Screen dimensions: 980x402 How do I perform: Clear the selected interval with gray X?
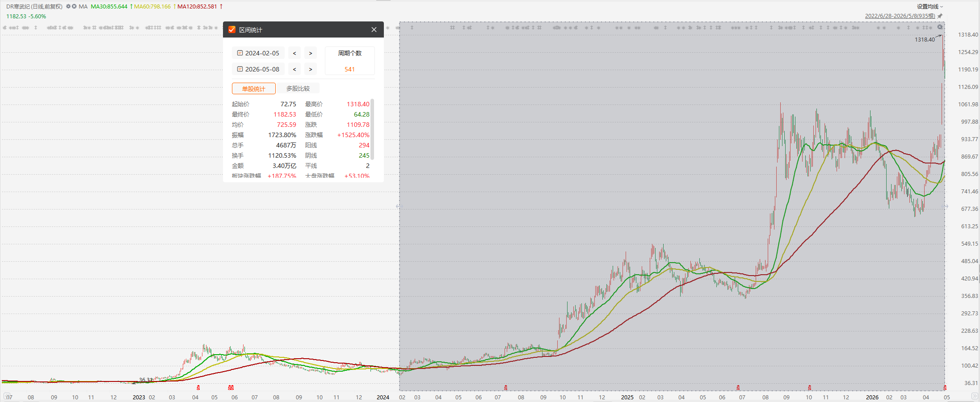[940, 27]
